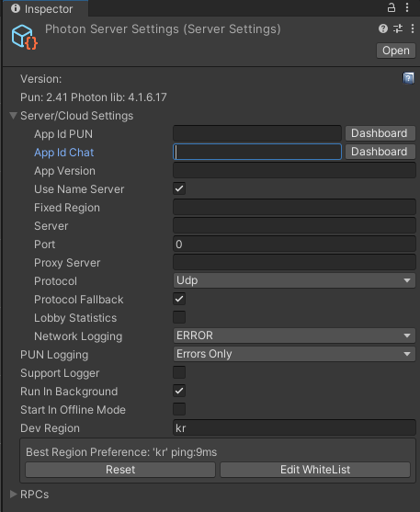420x512 pixels.
Task: Collapse the Server/Cloud Settings foldout
Action: pyautogui.click(x=13, y=115)
